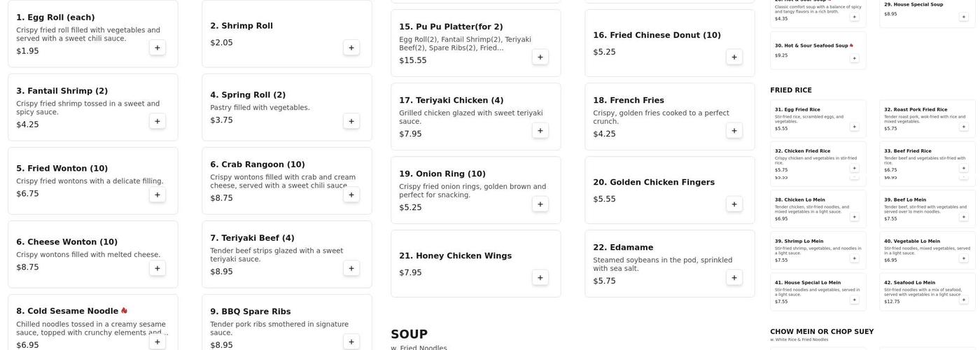Screen dimensions: 980x350
Task: Add Honey Chicken Wings to order
Action: (x=540, y=278)
